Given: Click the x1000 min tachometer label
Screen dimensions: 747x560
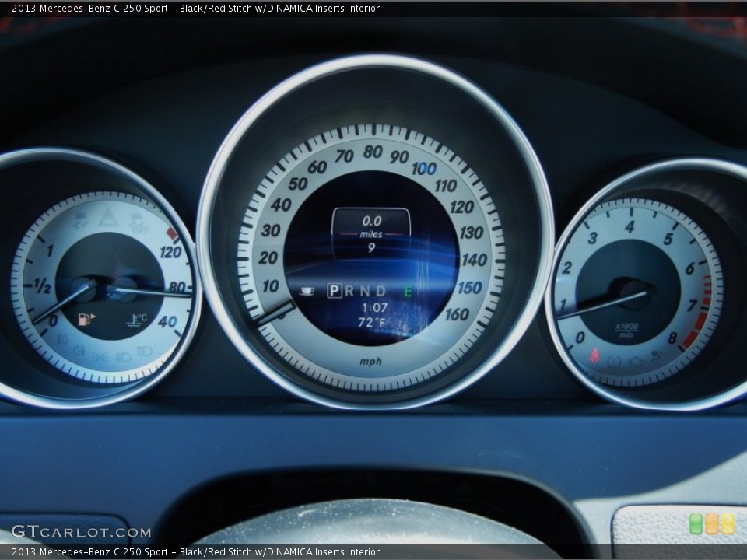Looking at the screenshot, I should pos(626,330).
